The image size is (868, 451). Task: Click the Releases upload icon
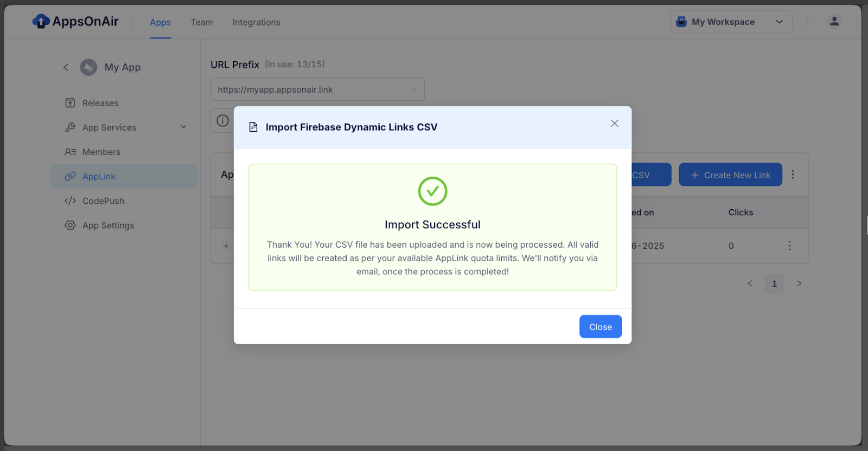click(x=70, y=103)
